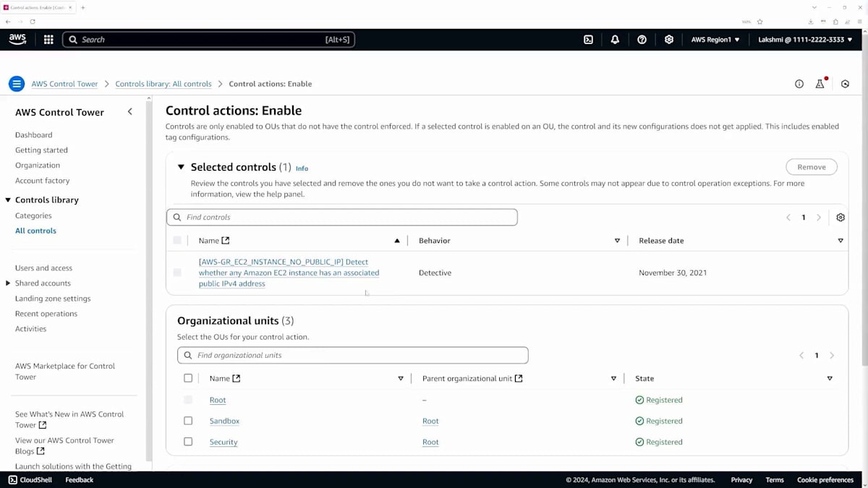Launch CloudShell from the top bar icon
Viewport: 868px width, 488px height.
588,40
